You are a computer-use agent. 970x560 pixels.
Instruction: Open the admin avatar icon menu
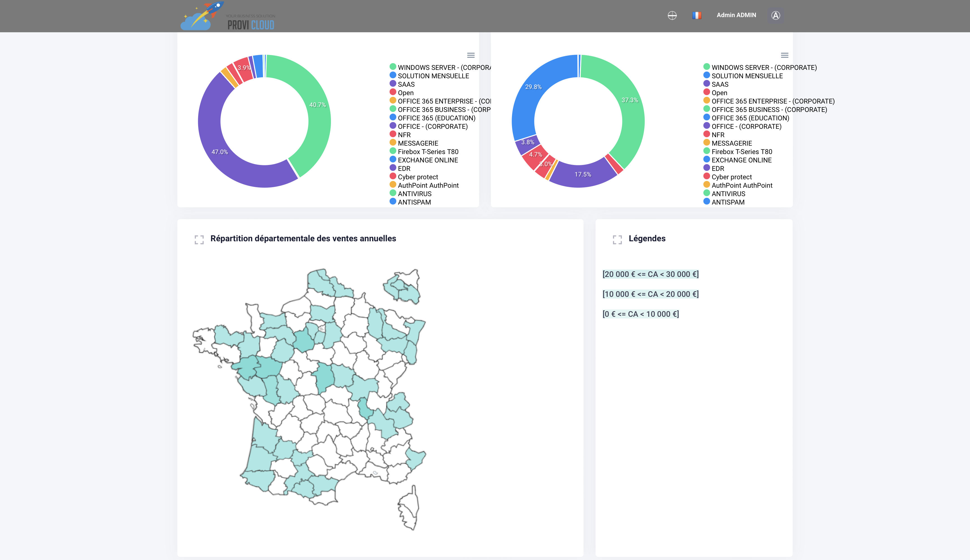pos(775,15)
